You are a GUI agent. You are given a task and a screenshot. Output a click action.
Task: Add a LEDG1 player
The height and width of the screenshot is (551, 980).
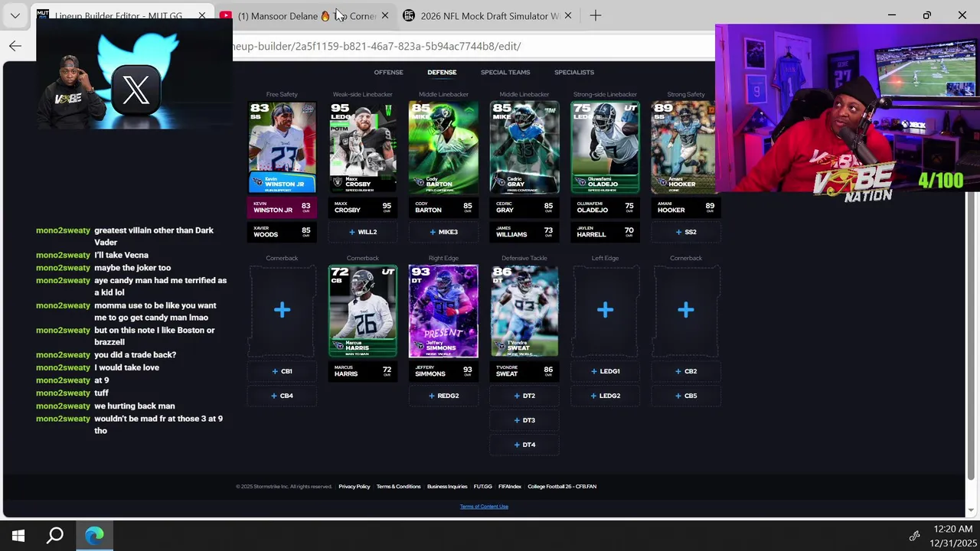605,371
